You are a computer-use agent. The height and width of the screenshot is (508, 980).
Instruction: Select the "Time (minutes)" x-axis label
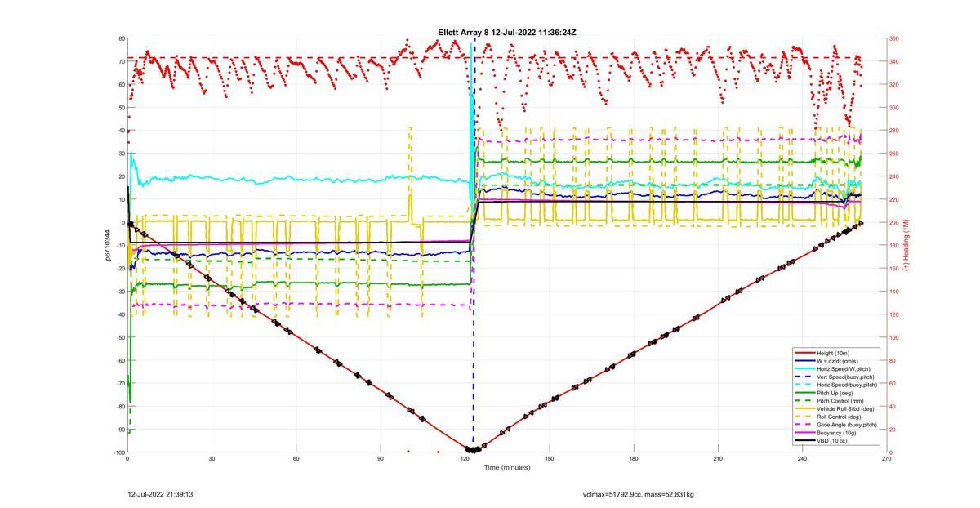pyautogui.click(x=506, y=468)
